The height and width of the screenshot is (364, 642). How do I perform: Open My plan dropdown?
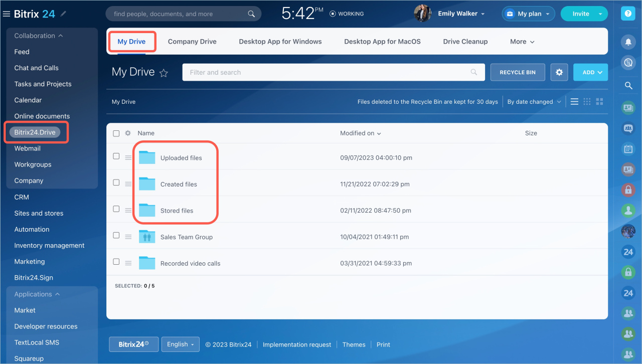click(528, 14)
